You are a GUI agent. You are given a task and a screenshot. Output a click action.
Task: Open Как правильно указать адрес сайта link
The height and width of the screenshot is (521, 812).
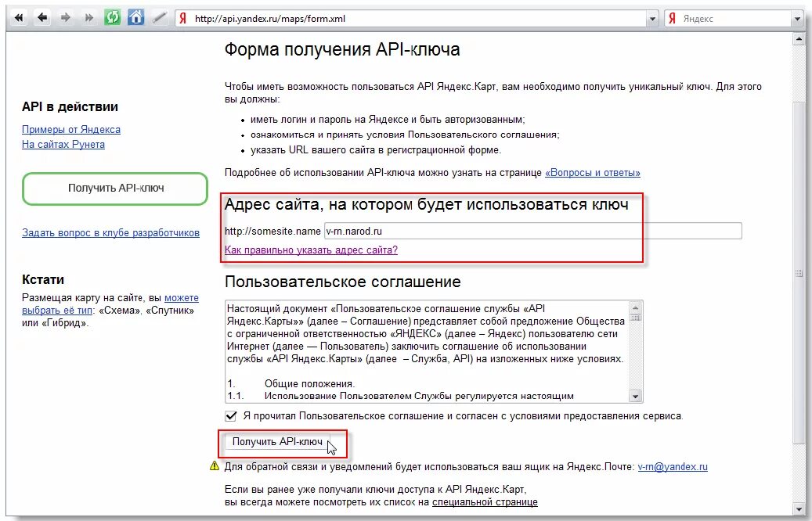coord(311,250)
